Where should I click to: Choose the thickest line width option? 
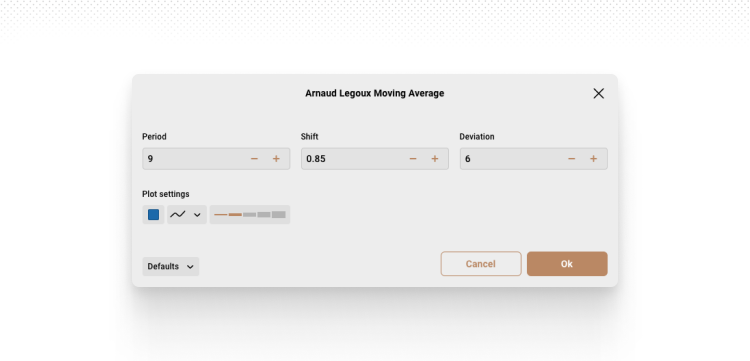(x=279, y=215)
